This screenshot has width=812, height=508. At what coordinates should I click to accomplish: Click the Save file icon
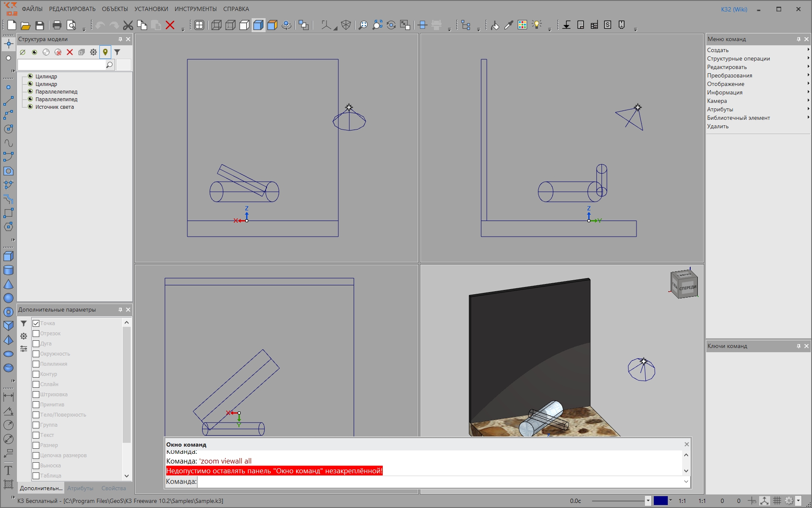click(40, 25)
